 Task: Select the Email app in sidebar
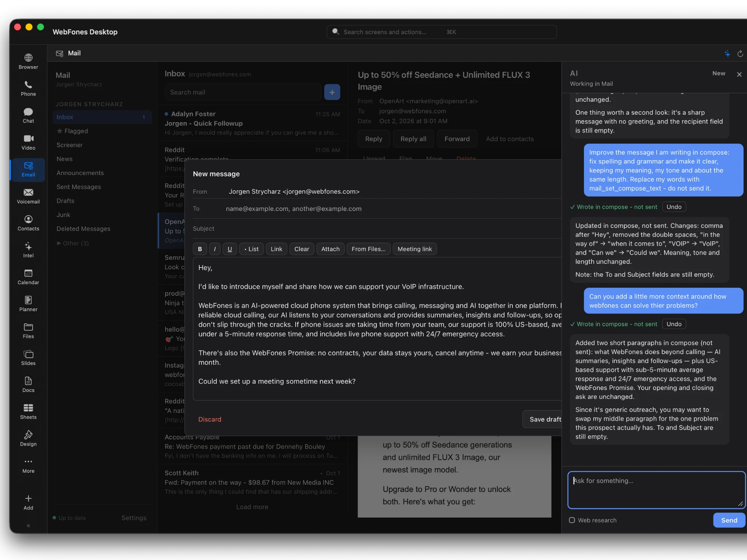28,169
